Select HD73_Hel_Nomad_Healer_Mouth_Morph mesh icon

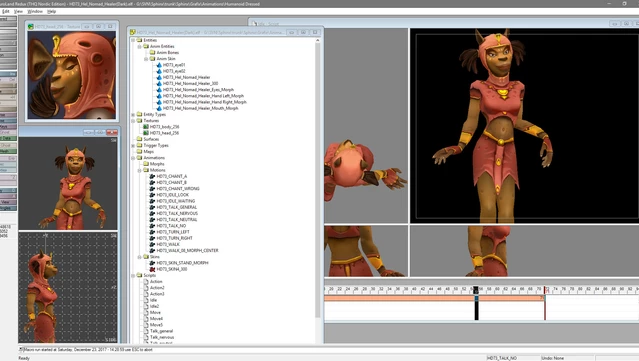[x=159, y=108]
